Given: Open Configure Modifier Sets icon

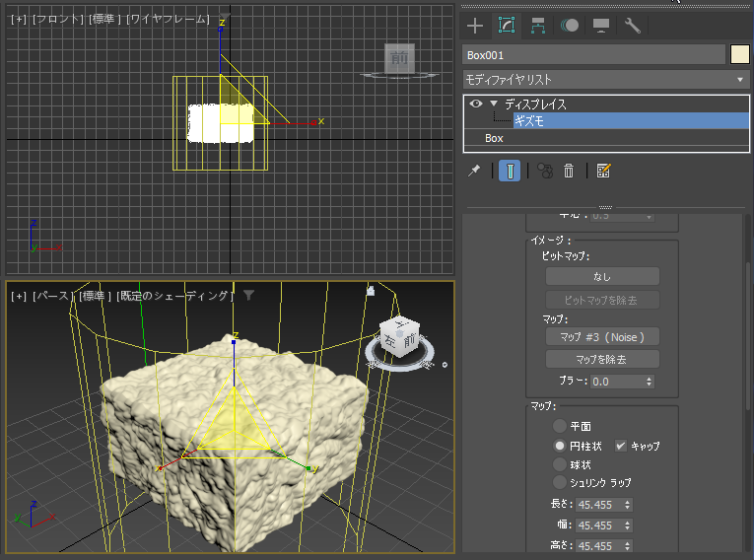Looking at the screenshot, I should click(x=603, y=171).
